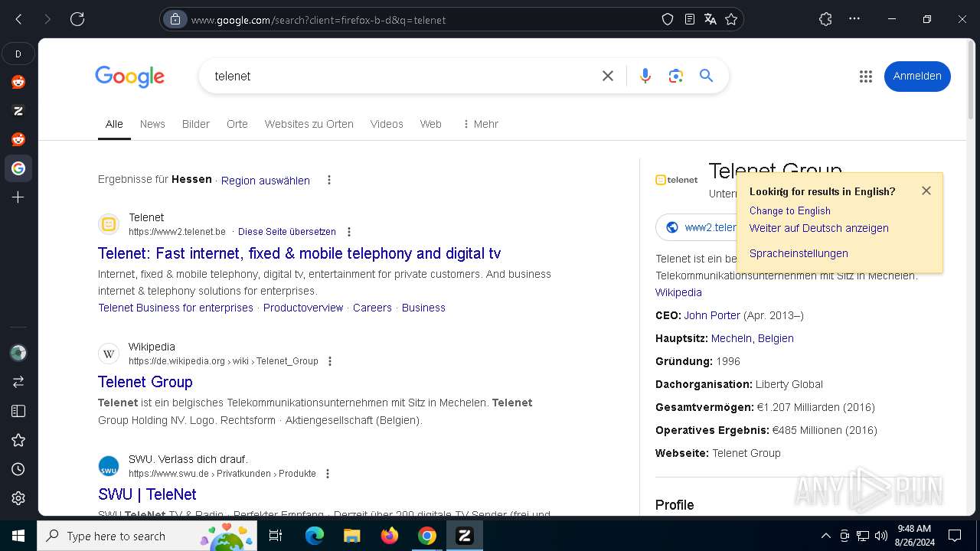Image resolution: width=980 pixels, height=551 pixels.
Task: Open the sidebar sync arrows icon
Action: click(x=18, y=381)
